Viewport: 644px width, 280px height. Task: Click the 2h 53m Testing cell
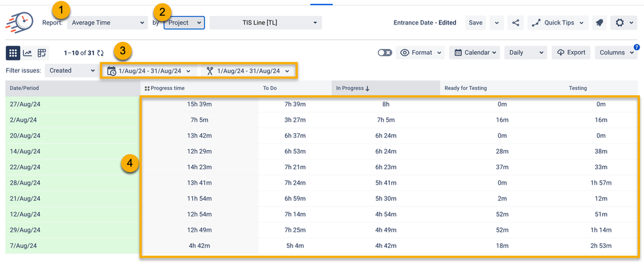tap(601, 246)
